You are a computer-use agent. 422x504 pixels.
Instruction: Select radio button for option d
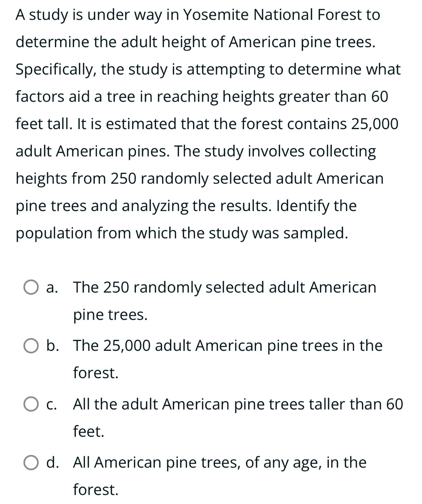click(30, 463)
